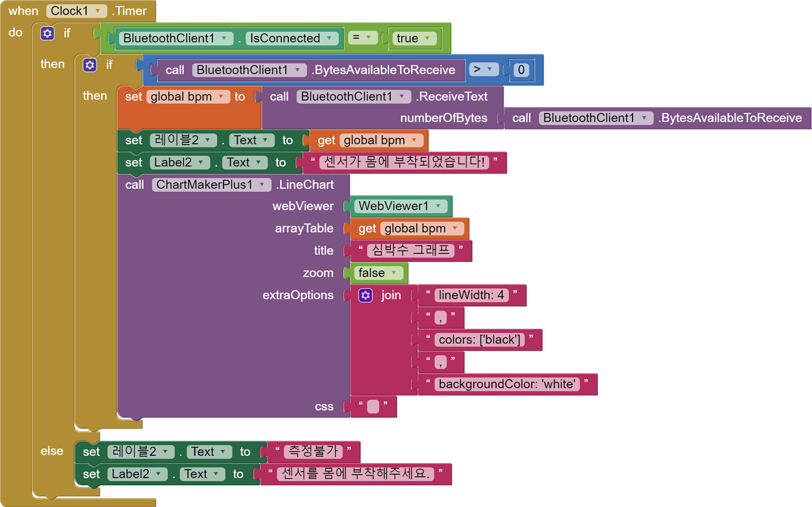Open the greater-than operator dropdown
Image resolution: width=812 pixels, height=507 pixels.
483,70
